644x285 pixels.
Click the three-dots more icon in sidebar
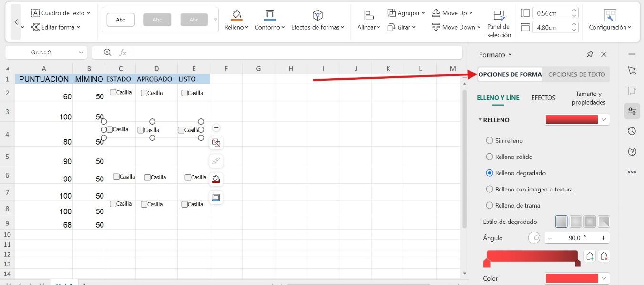(632, 172)
